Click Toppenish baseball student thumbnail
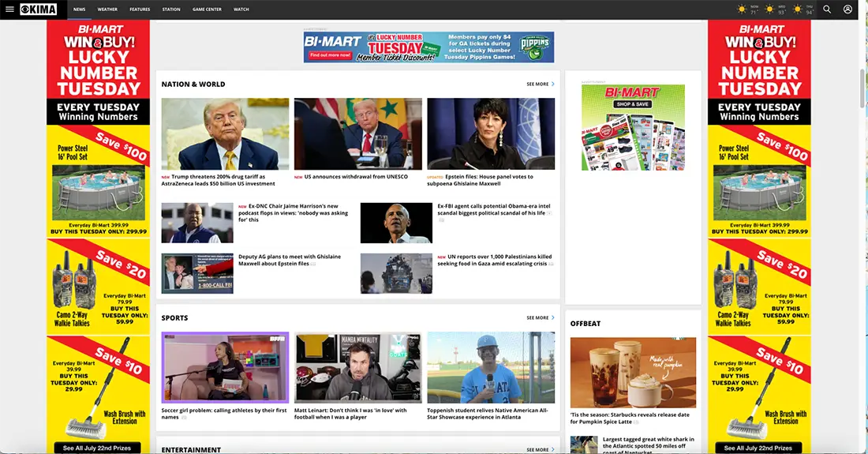 (491, 368)
